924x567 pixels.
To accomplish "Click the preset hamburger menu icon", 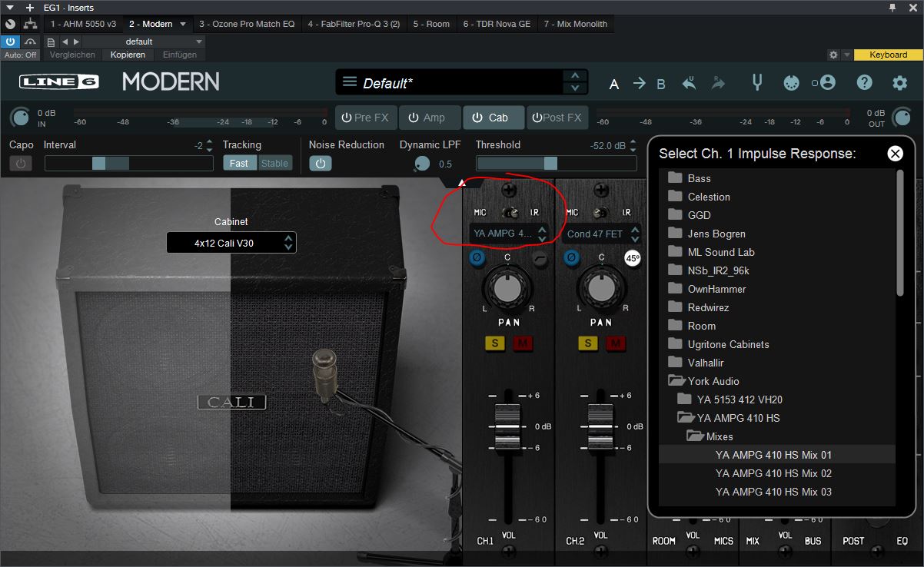I will coord(350,82).
